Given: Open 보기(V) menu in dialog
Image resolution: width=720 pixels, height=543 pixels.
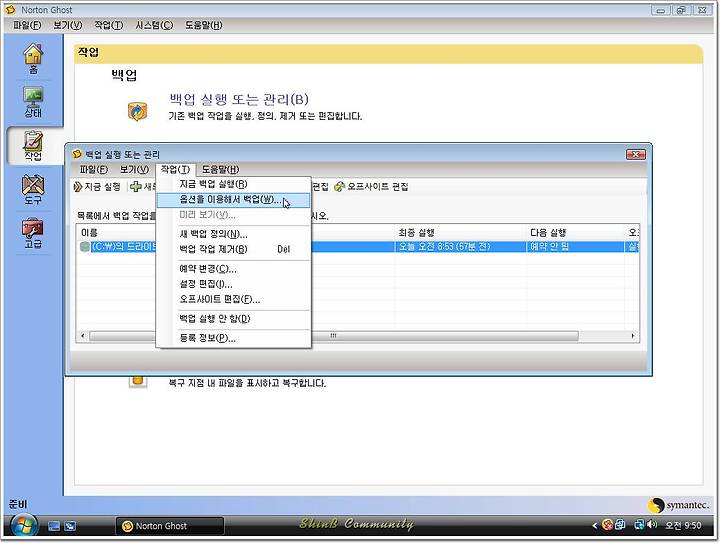Looking at the screenshot, I should point(134,170).
